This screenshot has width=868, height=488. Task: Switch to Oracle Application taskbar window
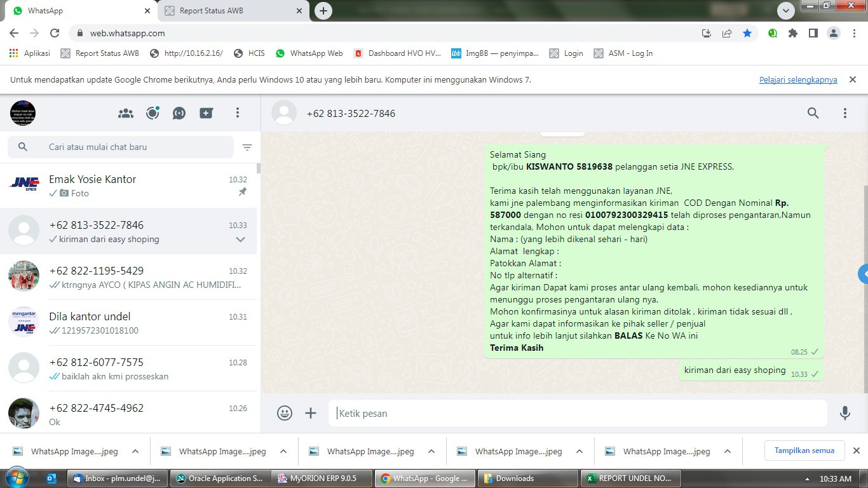pyautogui.click(x=220, y=478)
